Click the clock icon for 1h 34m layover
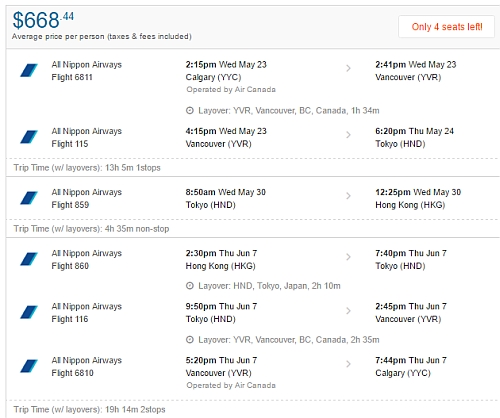 point(190,110)
